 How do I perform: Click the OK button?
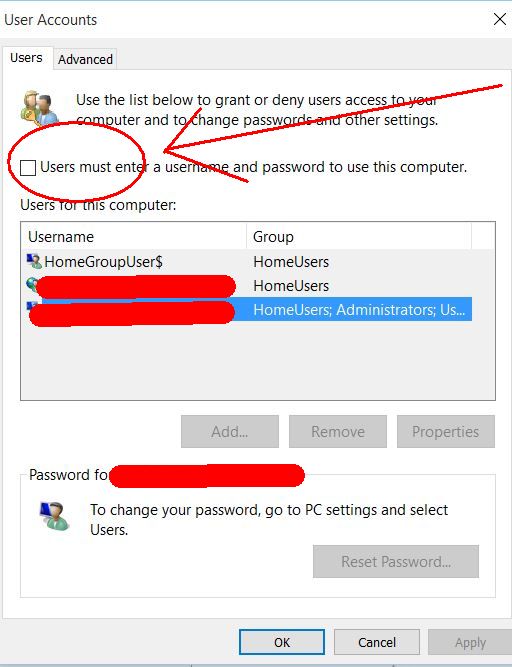click(282, 642)
